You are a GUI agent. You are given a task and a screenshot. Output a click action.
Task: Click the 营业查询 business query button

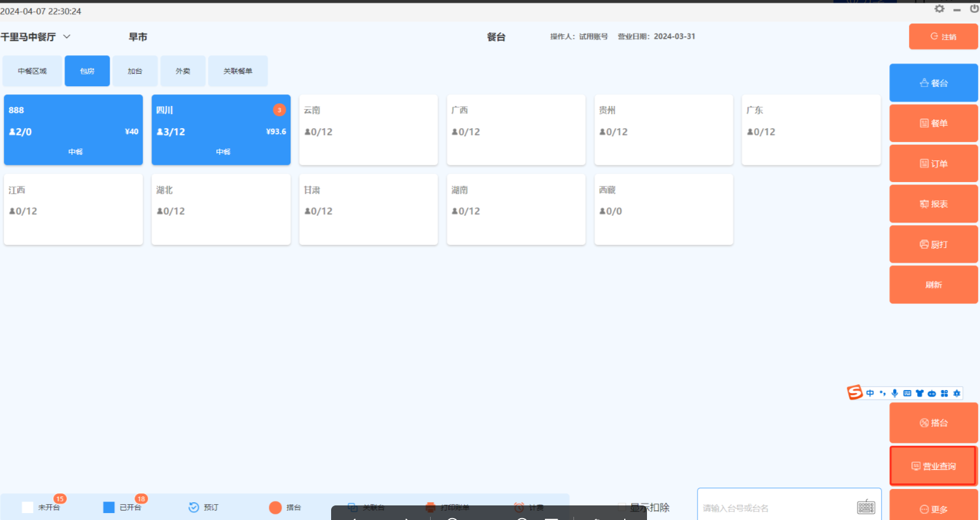[933, 466]
